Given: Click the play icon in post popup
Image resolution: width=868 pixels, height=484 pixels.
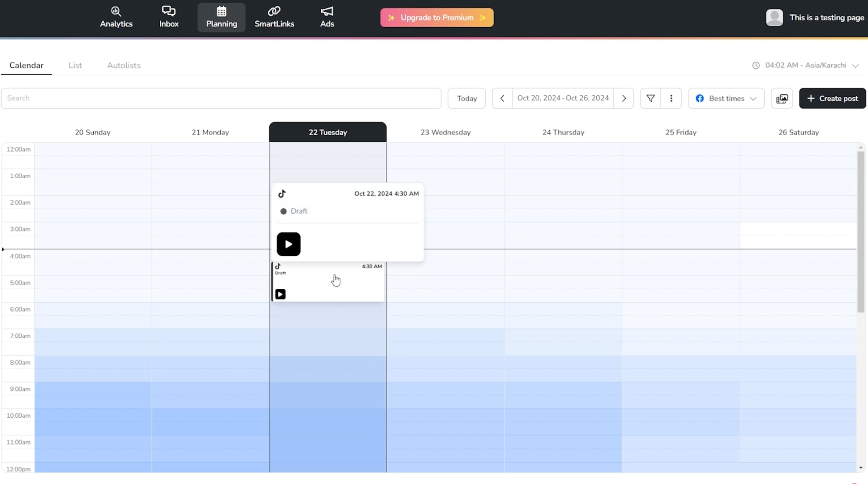Looking at the screenshot, I should [288, 244].
